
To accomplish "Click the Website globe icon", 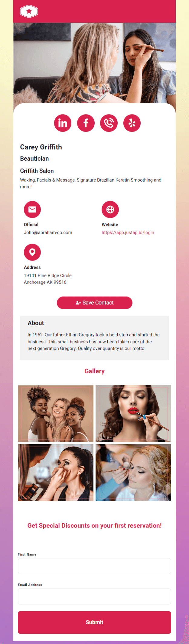I will [110, 209].
